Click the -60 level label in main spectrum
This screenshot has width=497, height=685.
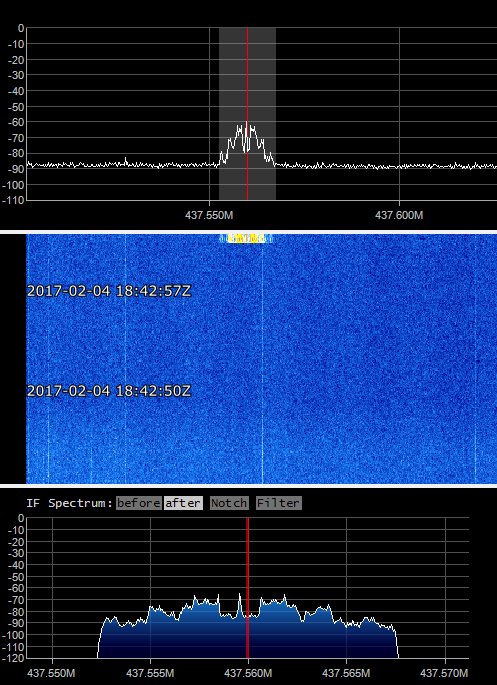point(16,122)
